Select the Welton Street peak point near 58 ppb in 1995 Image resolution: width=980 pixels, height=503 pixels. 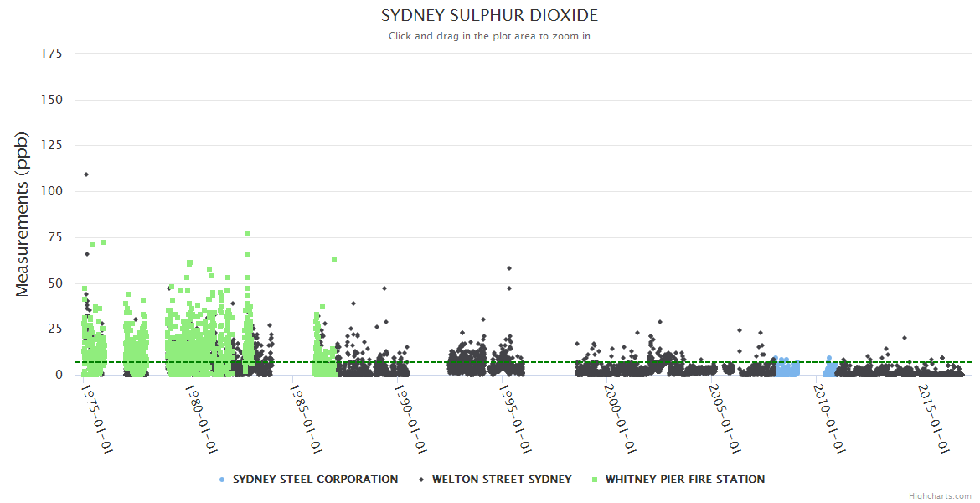[509, 268]
